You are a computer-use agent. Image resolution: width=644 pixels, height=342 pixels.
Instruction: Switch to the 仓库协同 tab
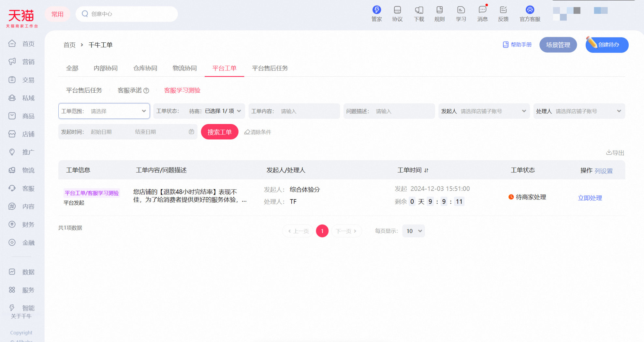tap(145, 68)
